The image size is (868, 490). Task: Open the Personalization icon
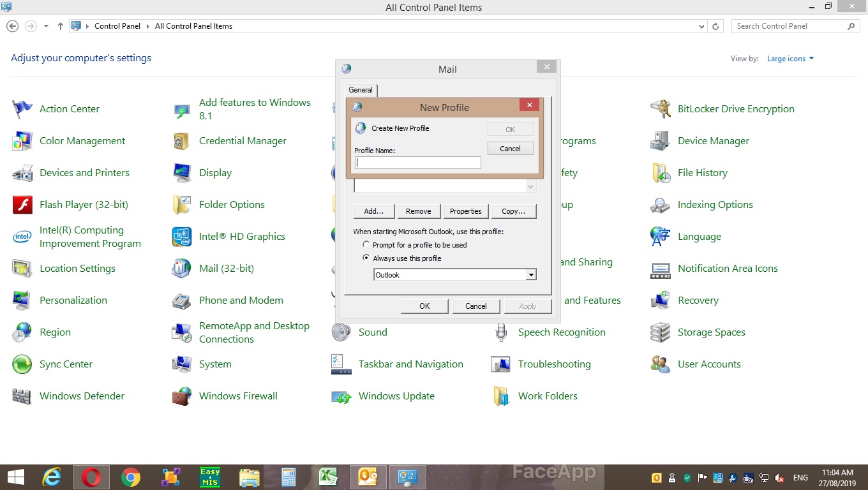pyautogui.click(x=22, y=301)
